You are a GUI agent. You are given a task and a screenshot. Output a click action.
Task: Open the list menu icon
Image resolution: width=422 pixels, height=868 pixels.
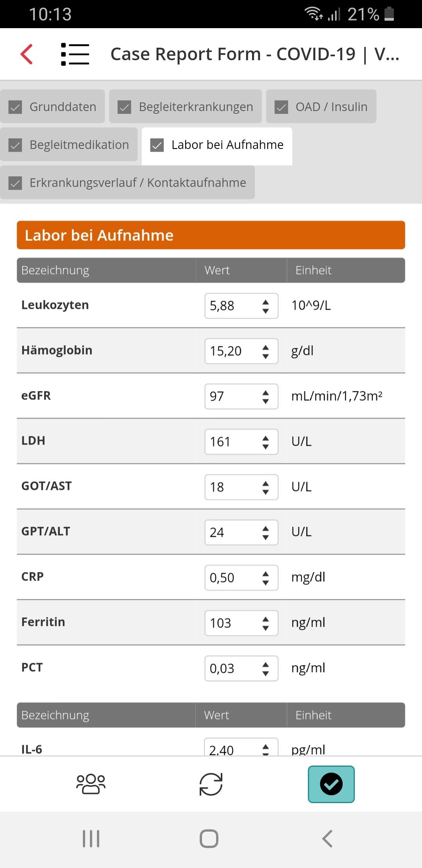click(75, 54)
